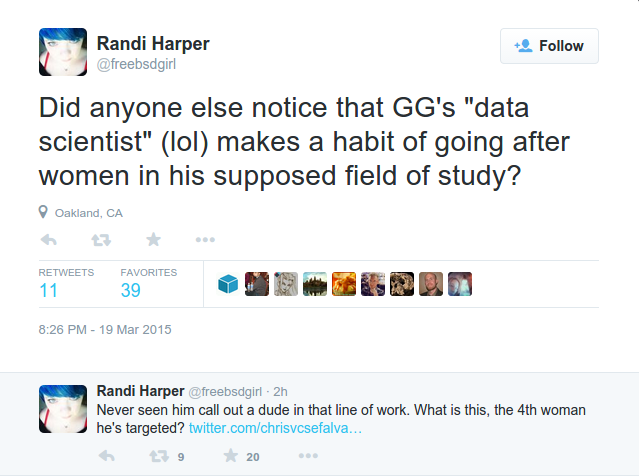The width and height of the screenshot is (639, 476).
Task: Reply to the main tweet
Action: [x=49, y=240]
